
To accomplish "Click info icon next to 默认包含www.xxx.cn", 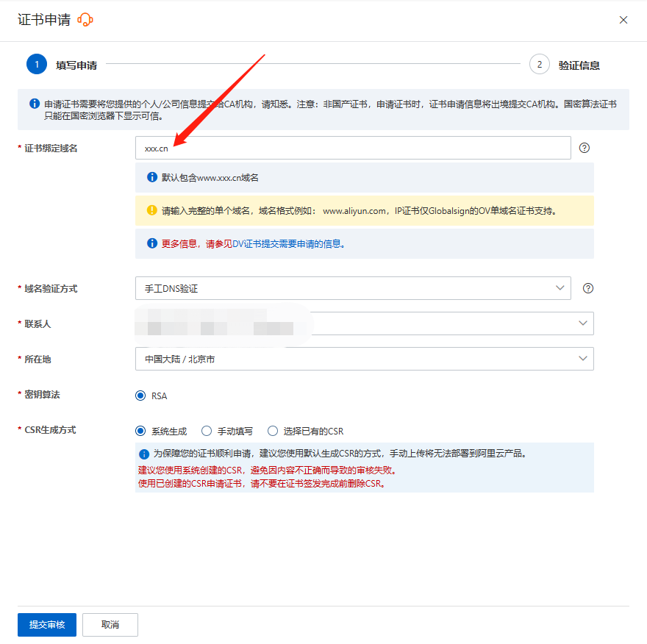I will 152,177.
